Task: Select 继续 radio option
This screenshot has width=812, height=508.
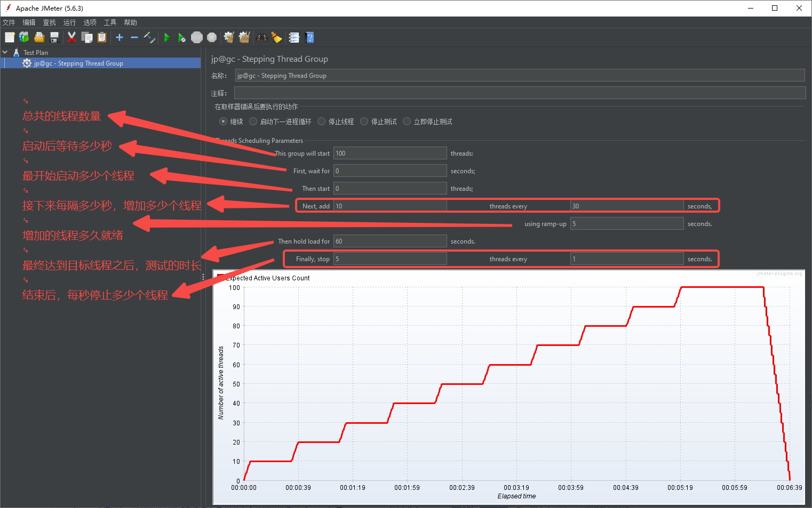Action: point(223,122)
